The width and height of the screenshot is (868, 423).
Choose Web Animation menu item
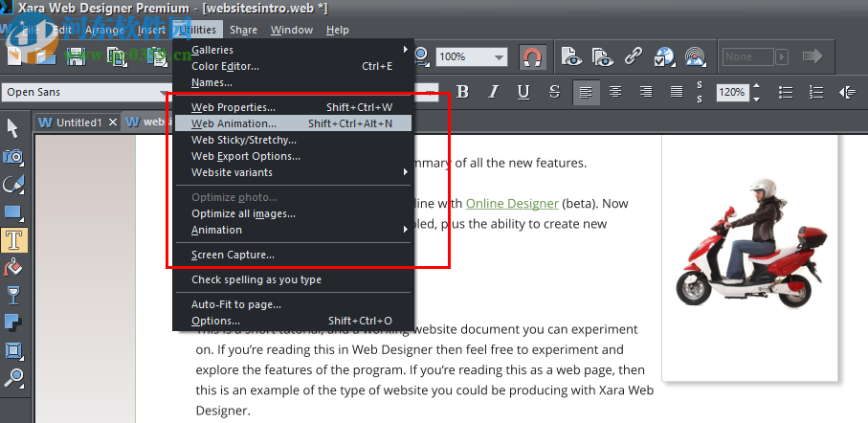[294, 123]
